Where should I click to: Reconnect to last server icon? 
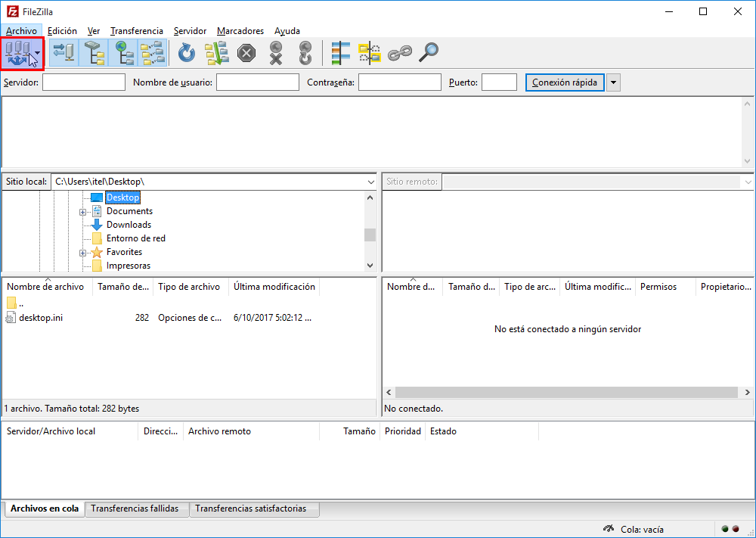(x=305, y=53)
